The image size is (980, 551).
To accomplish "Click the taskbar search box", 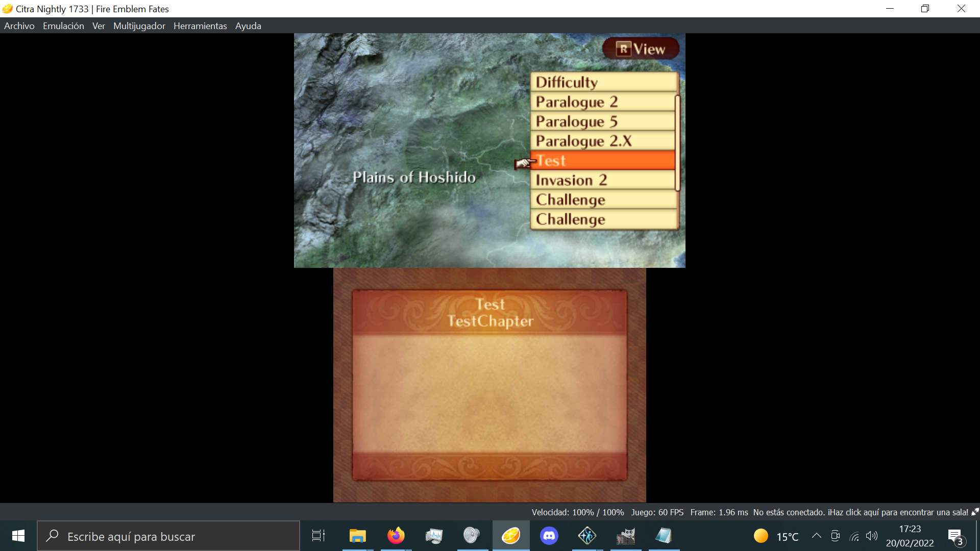I will (x=168, y=536).
